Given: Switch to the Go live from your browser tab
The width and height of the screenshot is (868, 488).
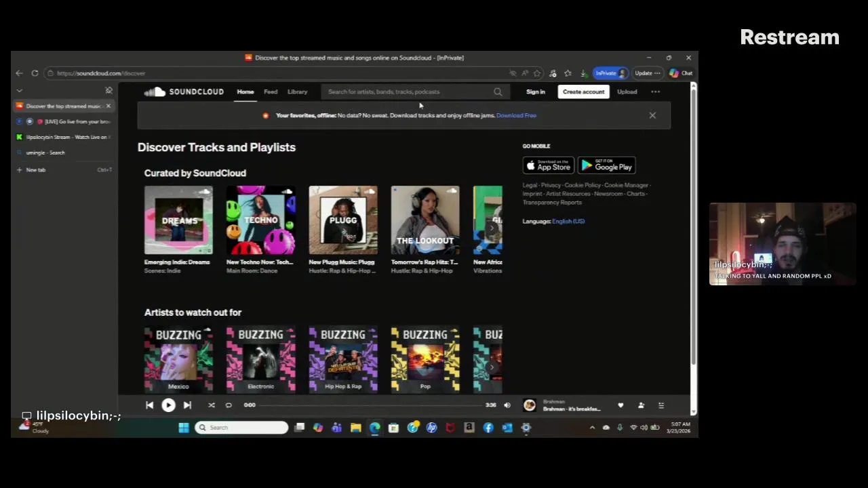Looking at the screenshot, I should (64, 121).
